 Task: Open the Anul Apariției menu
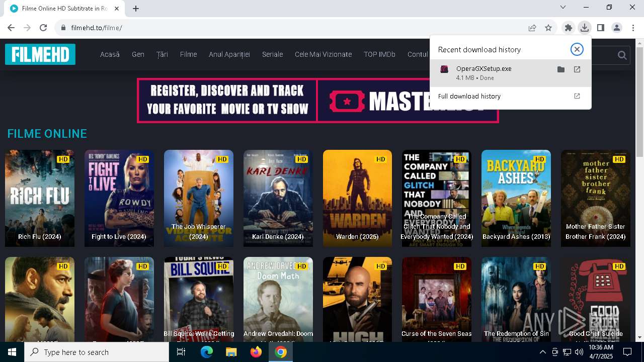[229, 54]
